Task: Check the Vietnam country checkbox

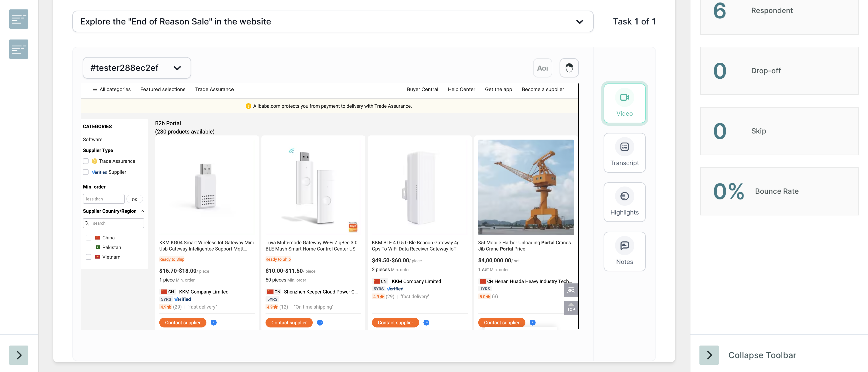Action: tap(89, 257)
